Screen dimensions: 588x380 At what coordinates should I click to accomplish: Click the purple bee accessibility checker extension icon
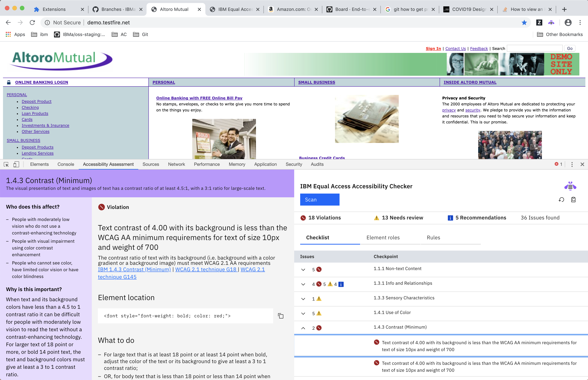[x=551, y=23]
